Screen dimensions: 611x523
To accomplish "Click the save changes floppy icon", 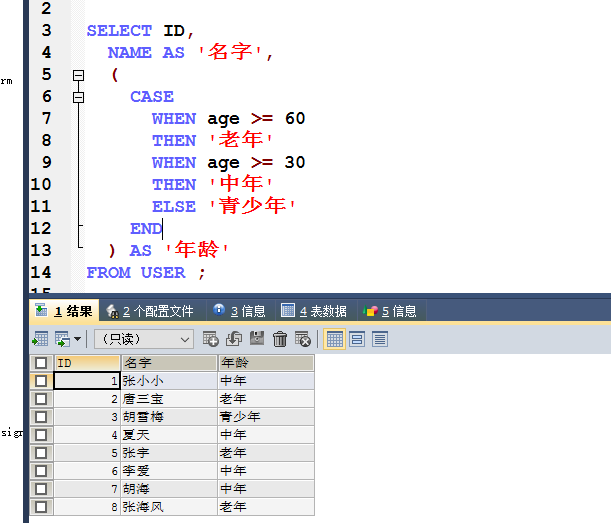I will (257, 338).
